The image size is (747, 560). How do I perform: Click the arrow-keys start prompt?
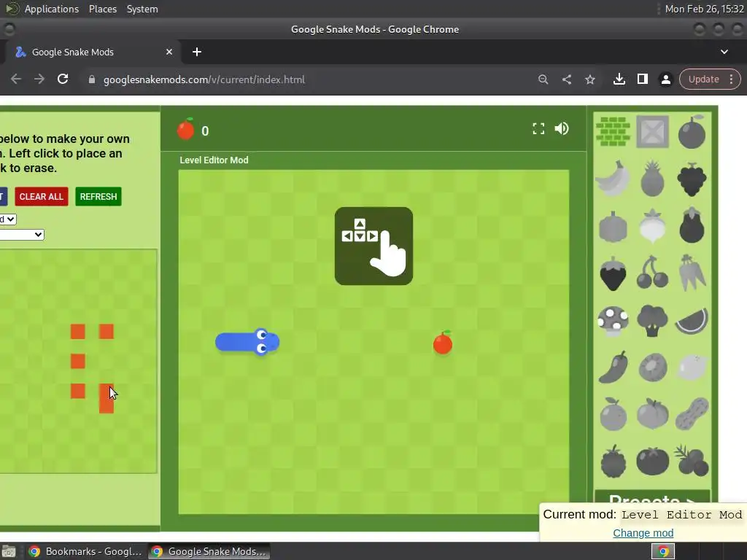[373, 246]
